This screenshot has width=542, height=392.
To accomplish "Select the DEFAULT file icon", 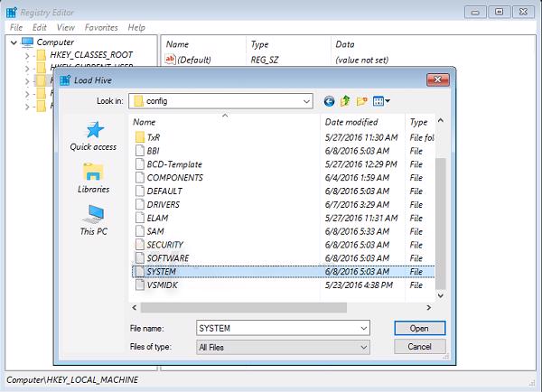I will (x=140, y=191).
